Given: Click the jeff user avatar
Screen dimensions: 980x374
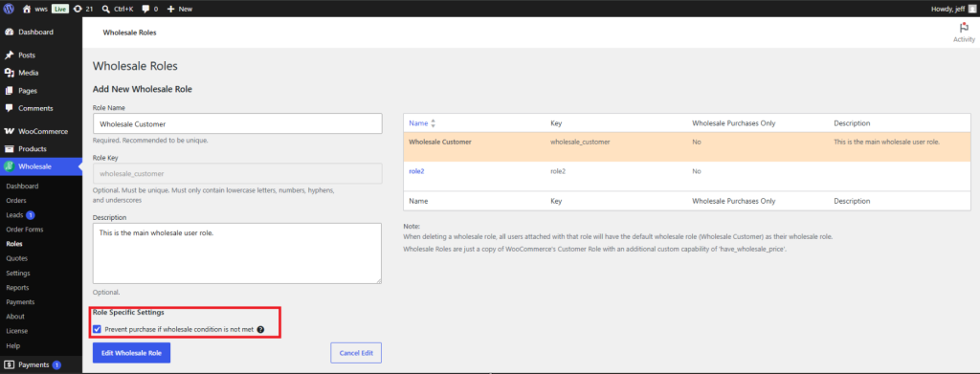Looking at the screenshot, I should point(972,9).
